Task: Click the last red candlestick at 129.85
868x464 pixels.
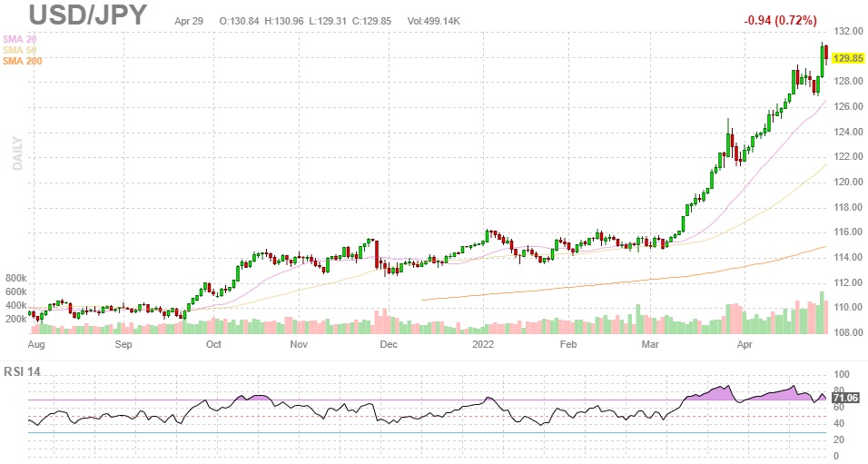Action: click(x=826, y=54)
